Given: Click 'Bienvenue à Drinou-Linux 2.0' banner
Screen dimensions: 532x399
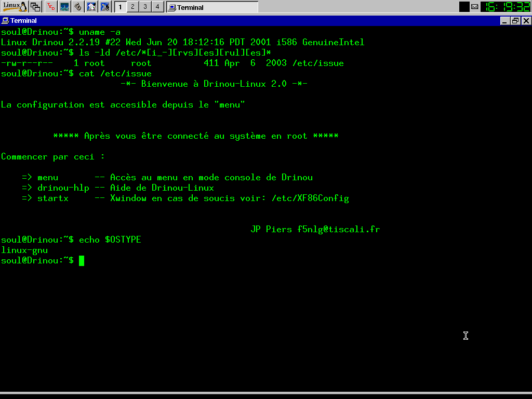Looking at the screenshot, I should point(214,84).
